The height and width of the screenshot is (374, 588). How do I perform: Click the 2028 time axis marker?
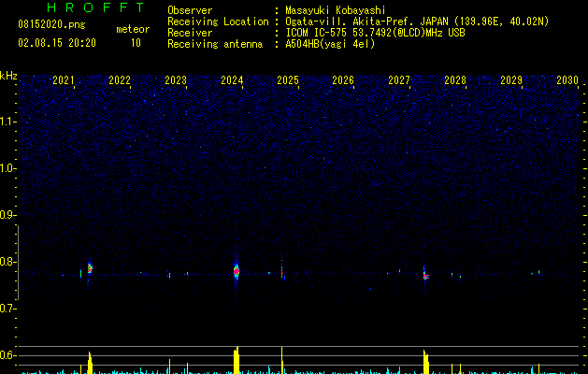coord(455,79)
